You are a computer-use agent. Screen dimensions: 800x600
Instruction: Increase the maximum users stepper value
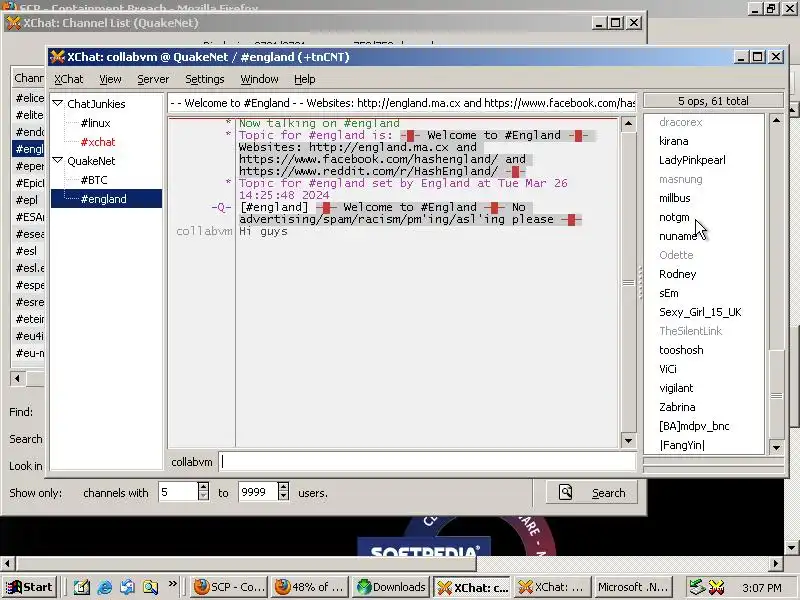pos(284,487)
